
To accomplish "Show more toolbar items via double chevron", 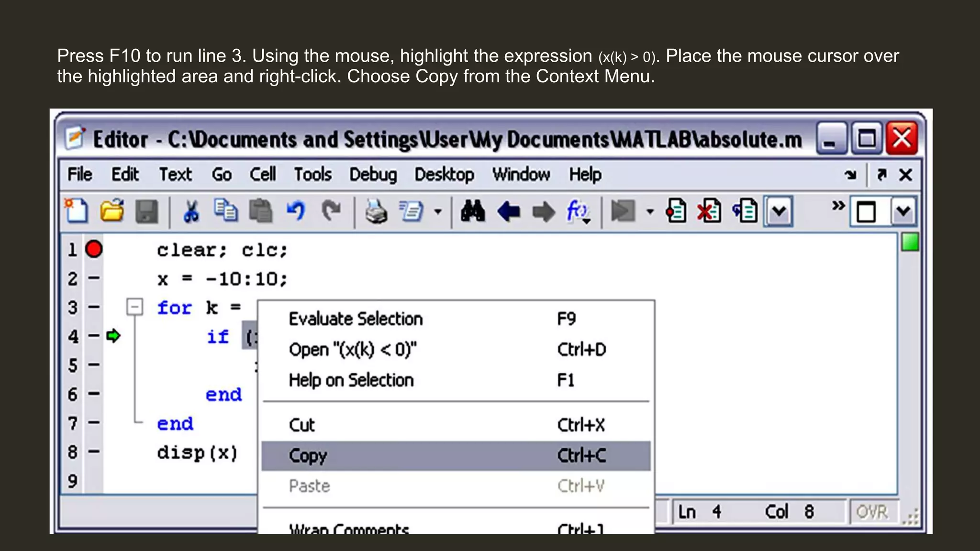I will tap(838, 206).
